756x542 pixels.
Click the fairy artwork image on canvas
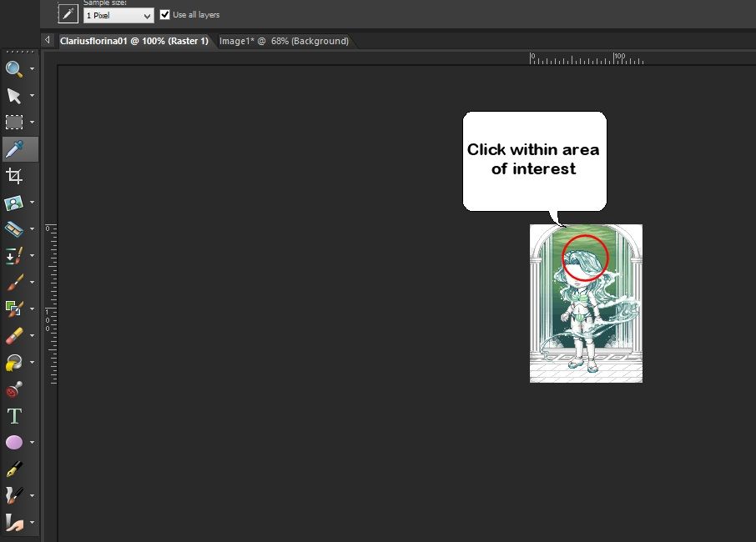586,304
